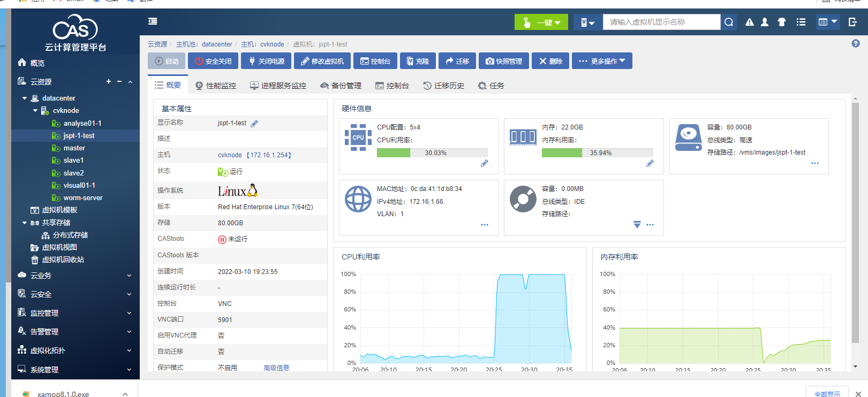Expand the optical drive dropdown arrow
The height and width of the screenshot is (397, 868).
pyautogui.click(x=637, y=225)
